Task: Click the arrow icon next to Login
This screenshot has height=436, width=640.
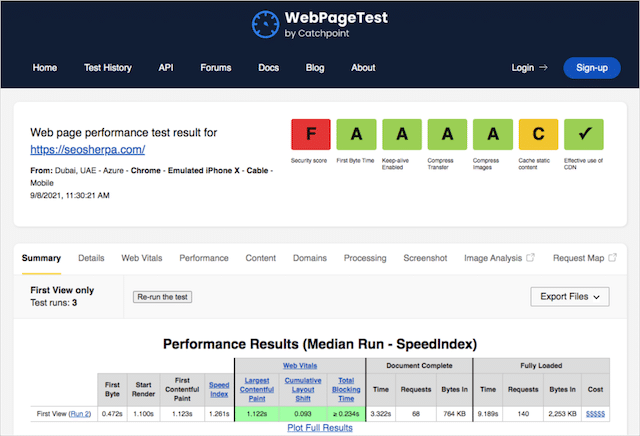Action: pyautogui.click(x=543, y=67)
